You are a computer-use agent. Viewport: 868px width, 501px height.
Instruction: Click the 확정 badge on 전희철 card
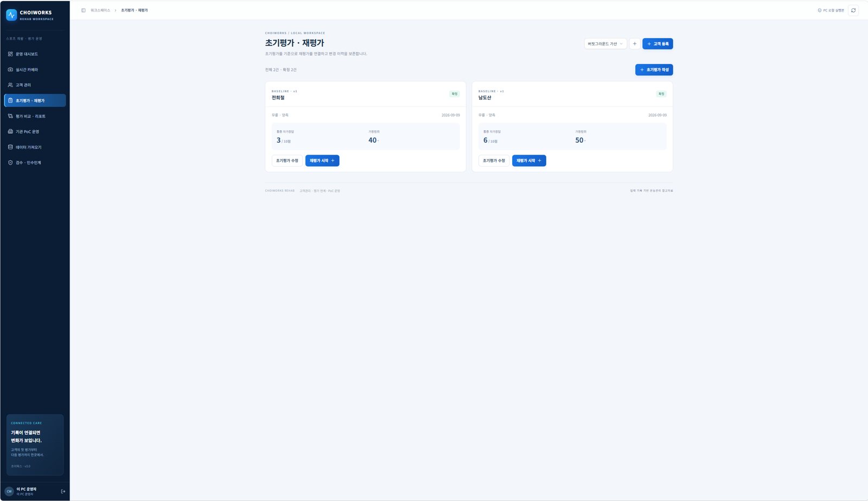(x=455, y=94)
